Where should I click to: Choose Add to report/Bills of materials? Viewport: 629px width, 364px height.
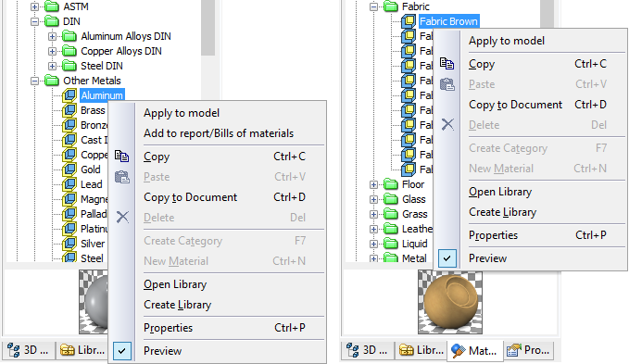tap(219, 133)
